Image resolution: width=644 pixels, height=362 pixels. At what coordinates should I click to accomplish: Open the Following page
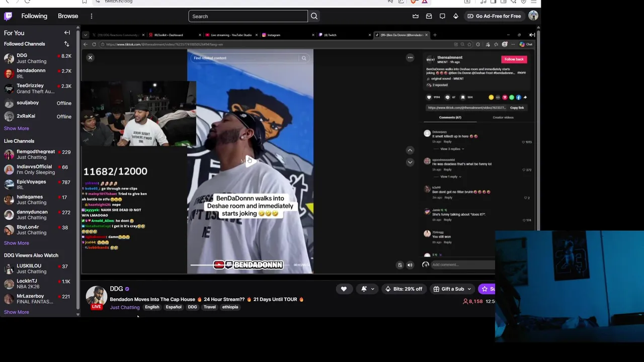point(34,16)
